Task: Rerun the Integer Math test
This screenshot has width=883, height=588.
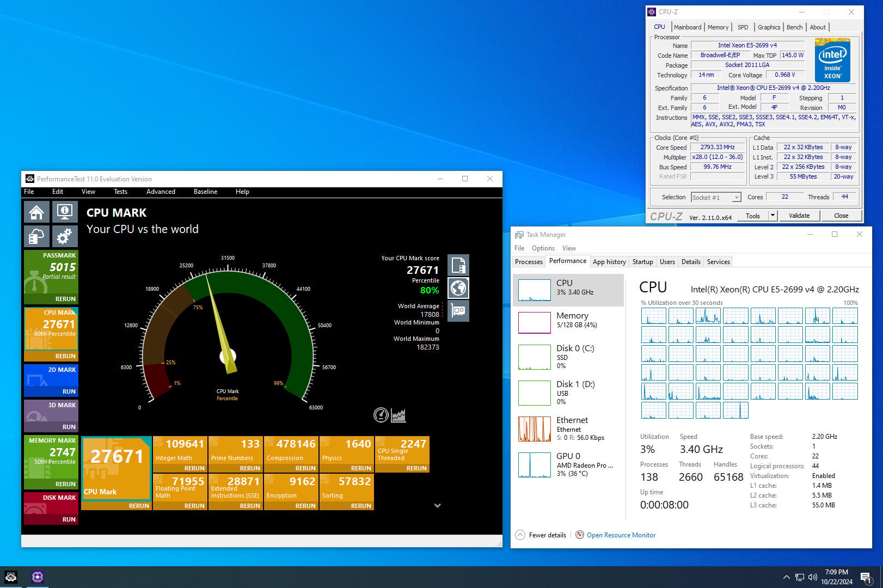Action: [x=194, y=468]
